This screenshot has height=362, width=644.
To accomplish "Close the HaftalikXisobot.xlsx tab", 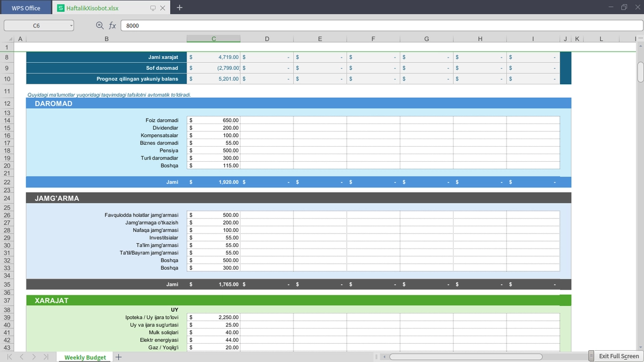I will click(163, 8).
